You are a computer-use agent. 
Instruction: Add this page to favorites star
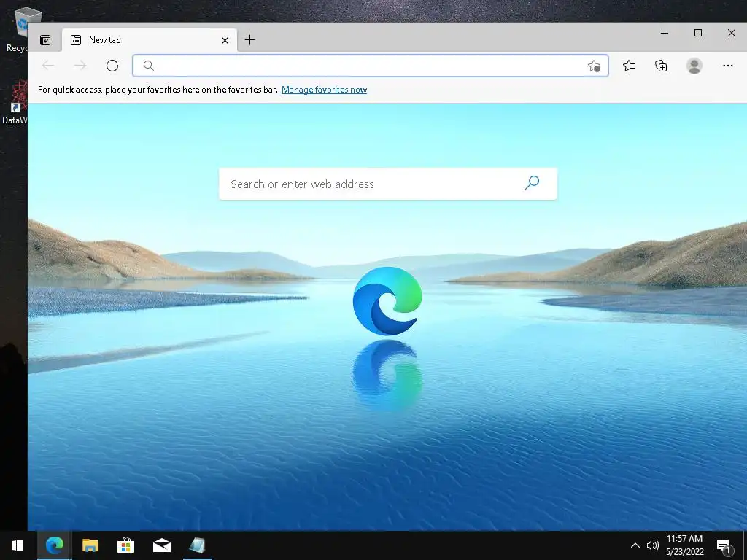click(x=594, y=66)
